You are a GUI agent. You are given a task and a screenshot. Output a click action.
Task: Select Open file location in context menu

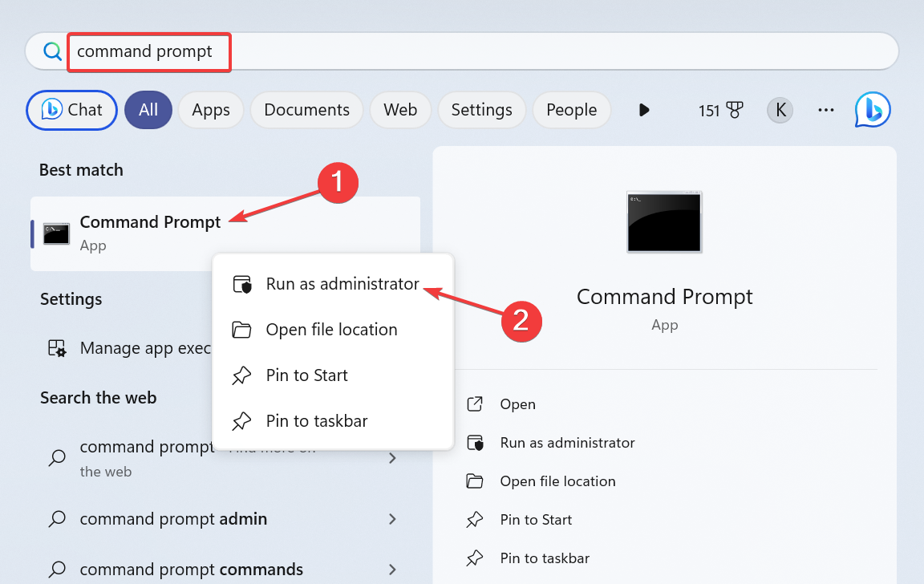pos(331,330)
